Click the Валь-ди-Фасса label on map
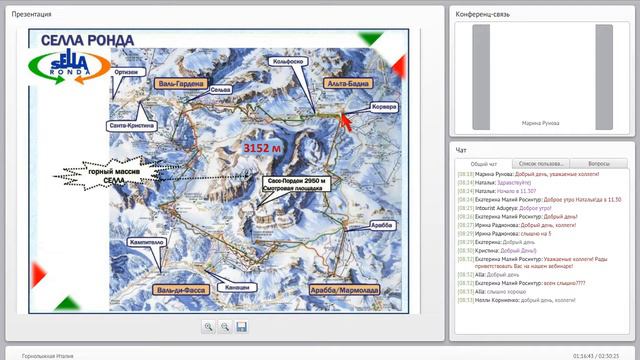The width and height of the screenshot is (640, 360). tap(181, 290)
